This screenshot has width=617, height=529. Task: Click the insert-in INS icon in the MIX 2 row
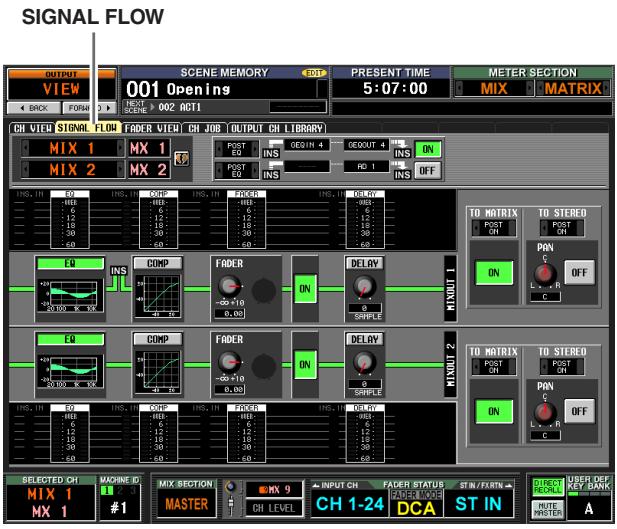(272, 171)
